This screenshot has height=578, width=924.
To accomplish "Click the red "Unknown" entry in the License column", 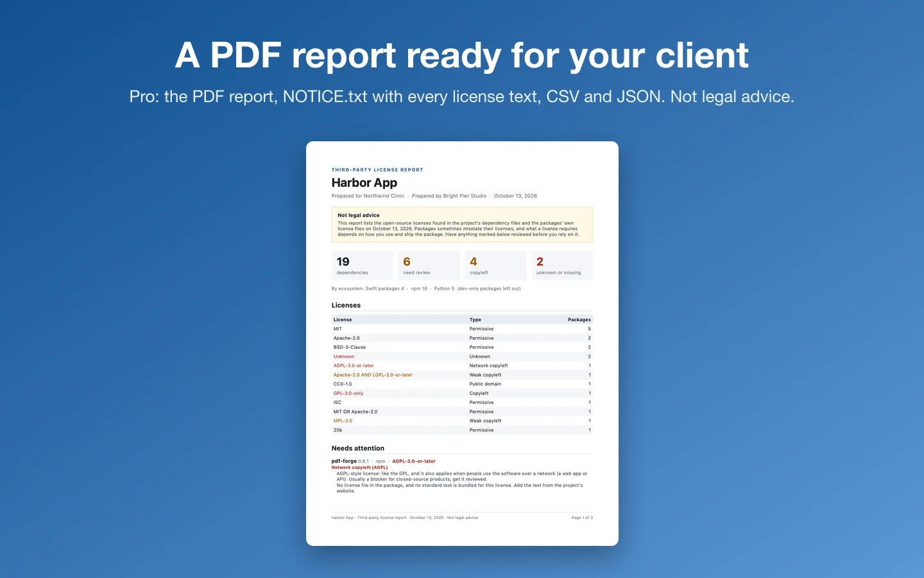I will (x=344, y=356).
